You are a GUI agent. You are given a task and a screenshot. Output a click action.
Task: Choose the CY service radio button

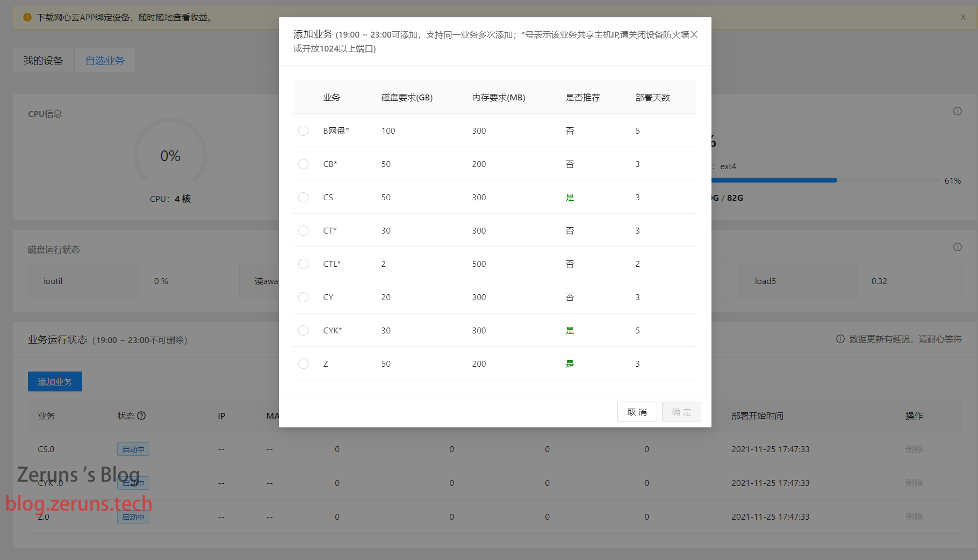(303, 297)
